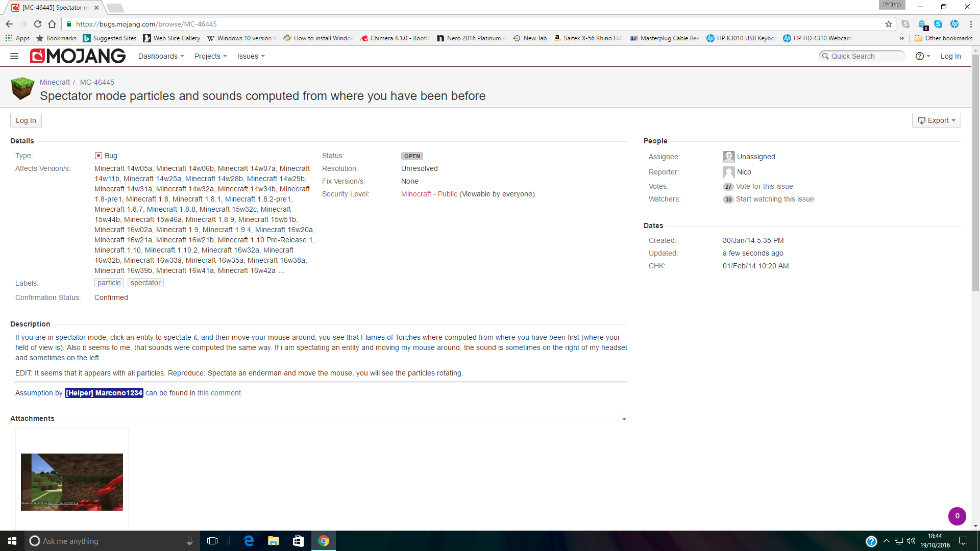The height and width of the screenshot is (551, 980).
Task: Open the Export dropdown button
Action: pos(936,120)
